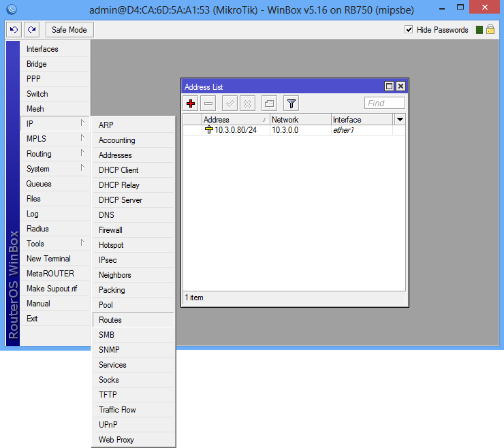
Task: Click the Find search field
Action: click(384, 103)
